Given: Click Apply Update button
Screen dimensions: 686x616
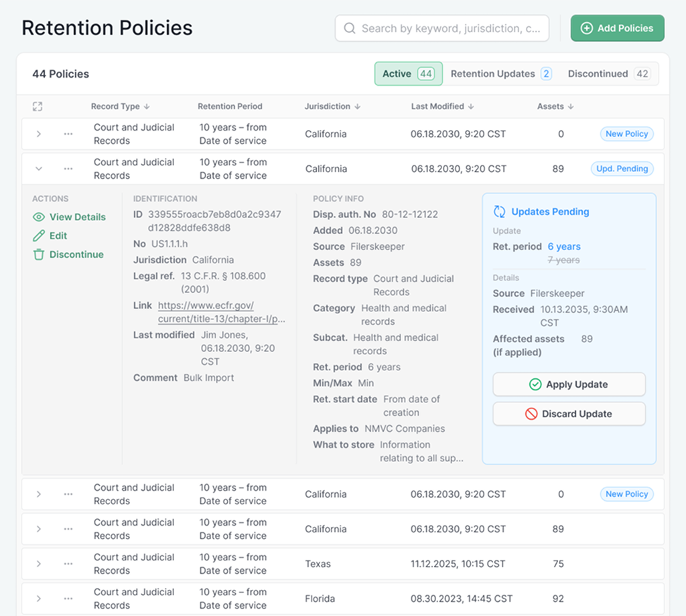Looking at the screenshot, I should [569, 384].
